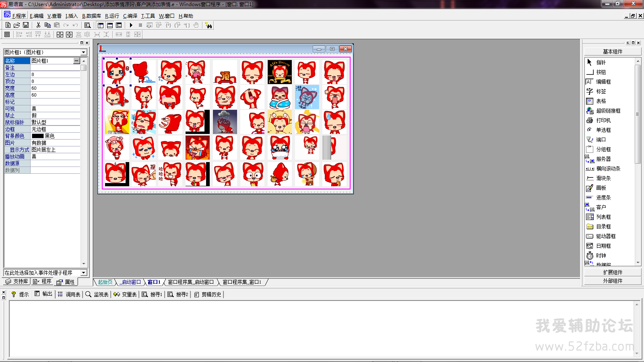
Task: Click the component box scroll-down arrow
Action: point(638,263)
